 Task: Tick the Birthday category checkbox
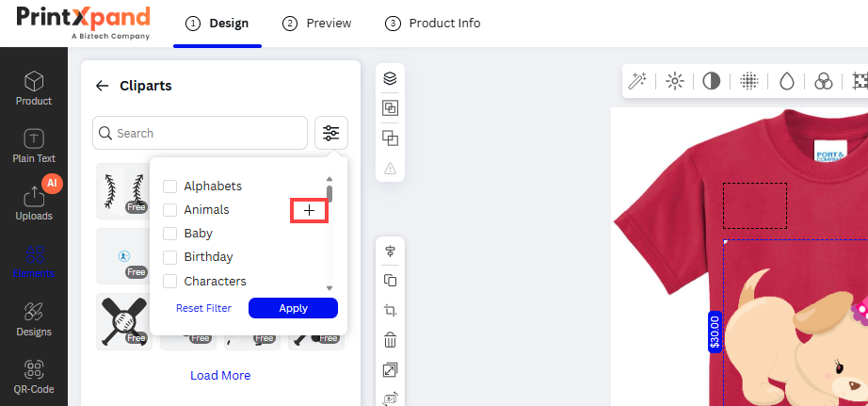click(x=170, y=257)
